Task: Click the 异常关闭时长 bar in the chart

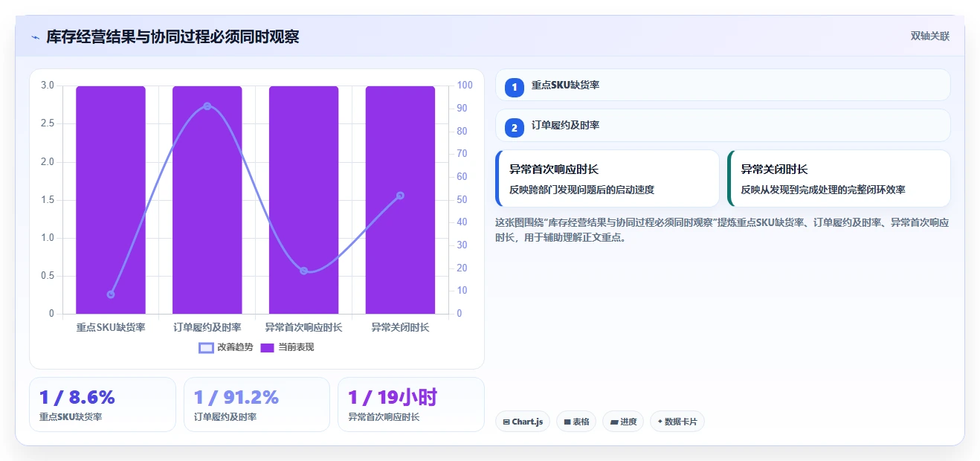Action: tap(400, 200)
